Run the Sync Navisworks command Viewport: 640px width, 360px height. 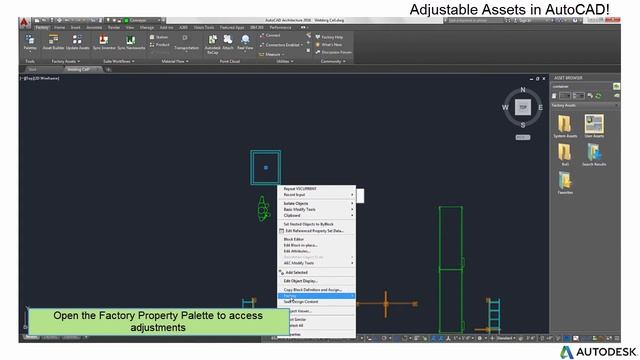tap(131, 42)
